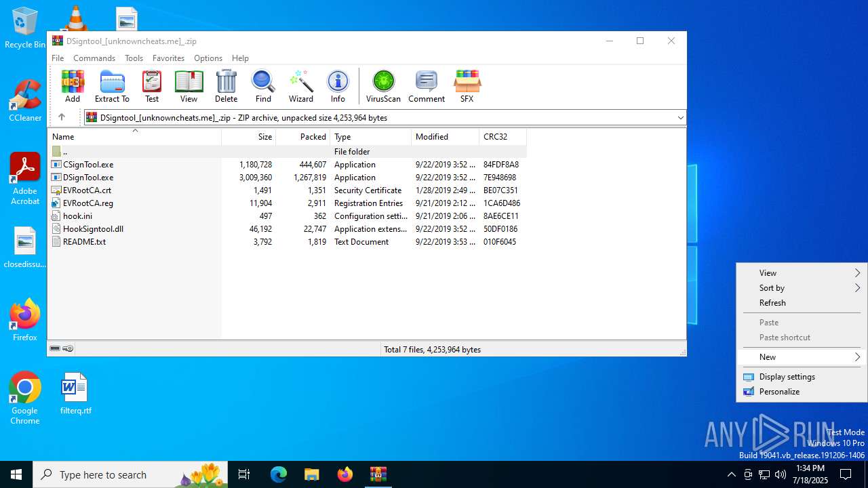Click the key password icon in status bar
The image size is (868, 488).
[68, 349]
